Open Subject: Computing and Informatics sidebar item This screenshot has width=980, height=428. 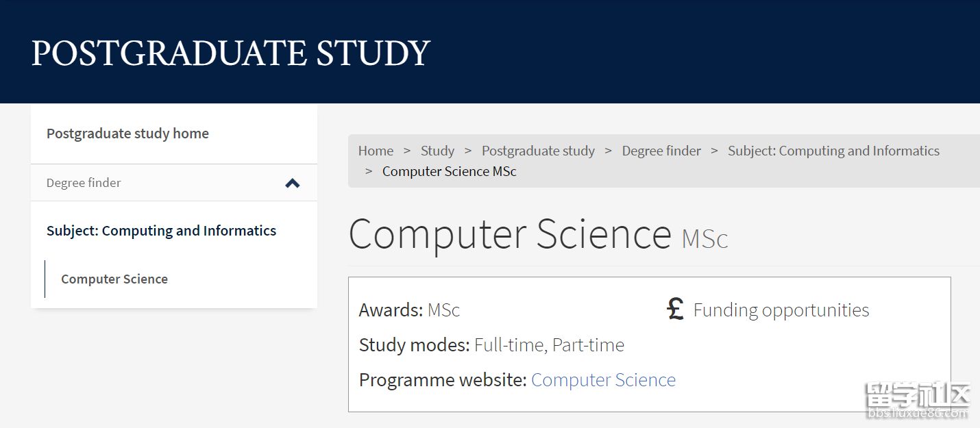(161, 231)
